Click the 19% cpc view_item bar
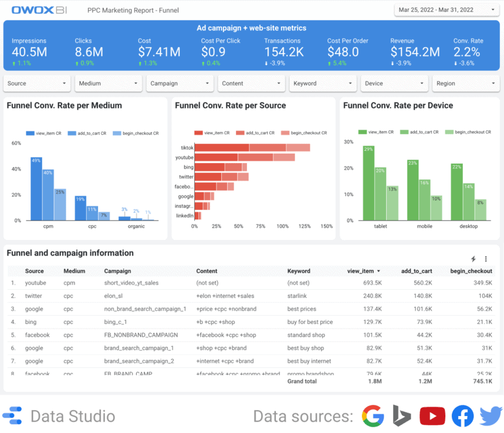The height and width of the screenshot is (433, 504). tap(80, 208)
